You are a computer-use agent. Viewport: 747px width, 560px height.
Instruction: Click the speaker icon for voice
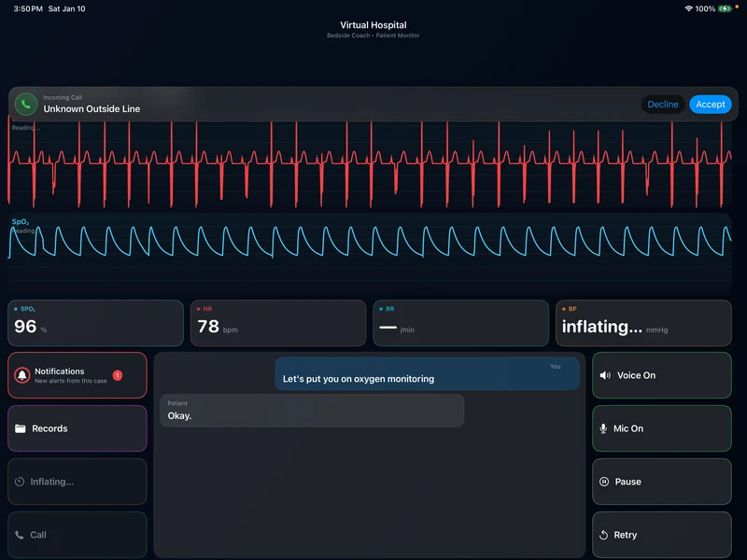pos(605,375)
